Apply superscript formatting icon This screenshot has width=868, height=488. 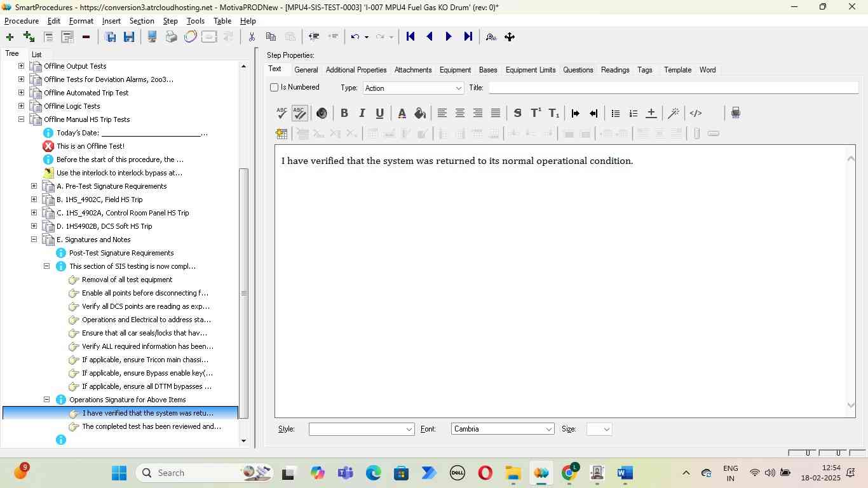tap(536, 113)
